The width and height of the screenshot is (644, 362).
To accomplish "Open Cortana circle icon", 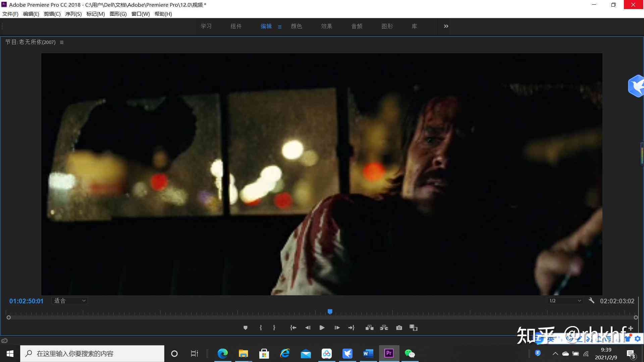I will [174, 354].
